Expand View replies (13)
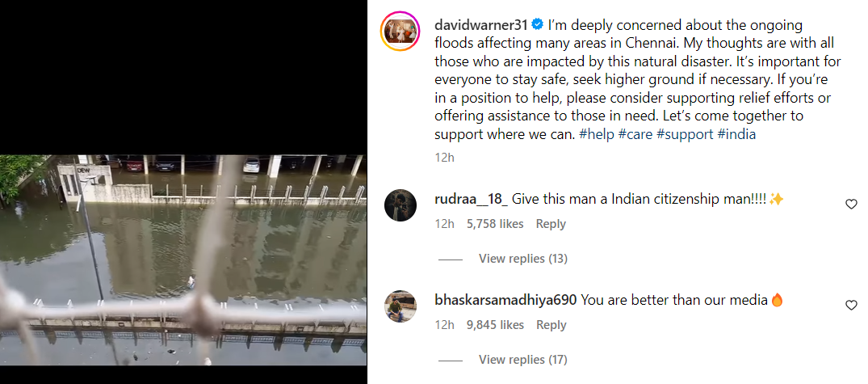The image size is (868, 384). (522, 258)
